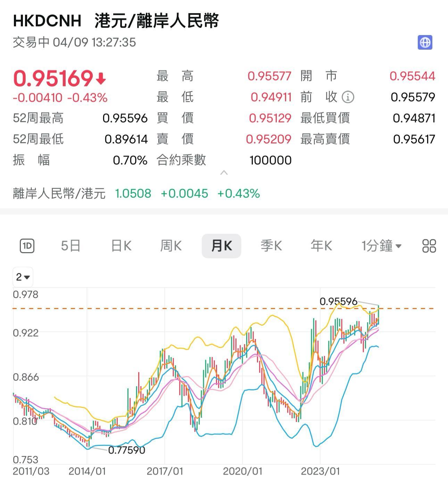Switch to the 周K tab
The width and height of the screenshot is (448, 489).
point(171,246)
